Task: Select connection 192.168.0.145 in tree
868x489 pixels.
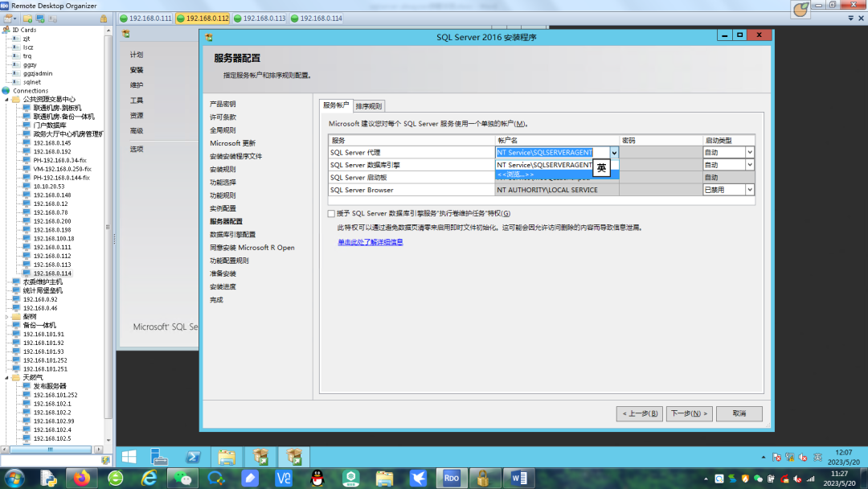Action: [x=52, y=143]
